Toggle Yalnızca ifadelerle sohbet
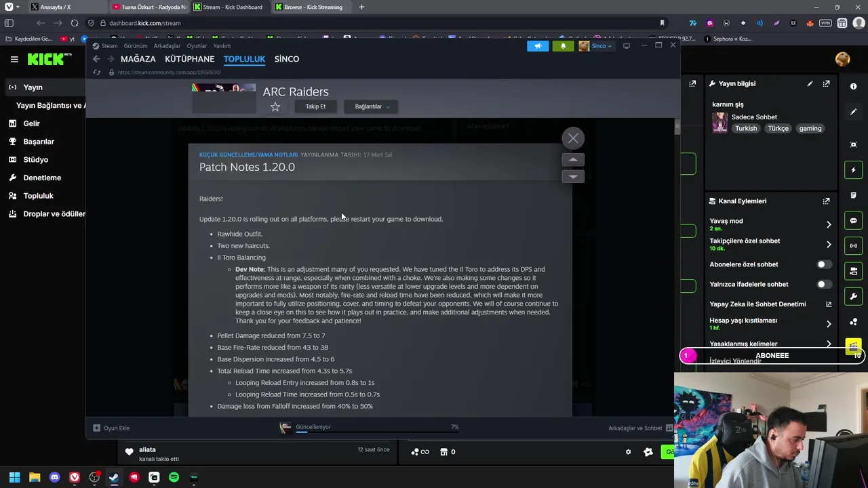The width and height of the screenshot is (868, 488). point(823,285)
